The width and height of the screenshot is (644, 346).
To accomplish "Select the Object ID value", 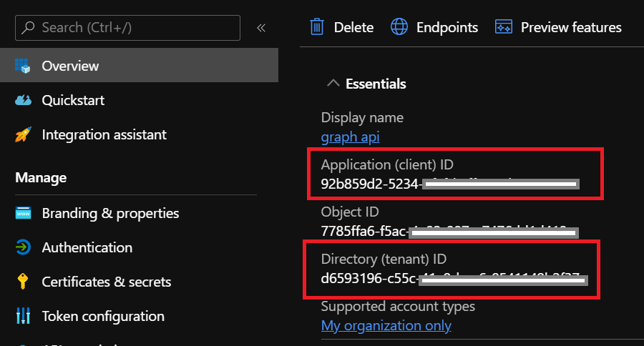I will 449,231.
